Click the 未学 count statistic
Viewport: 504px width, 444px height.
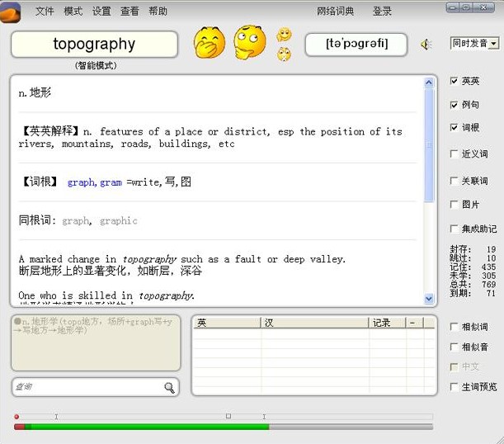[x=473, y=276]
